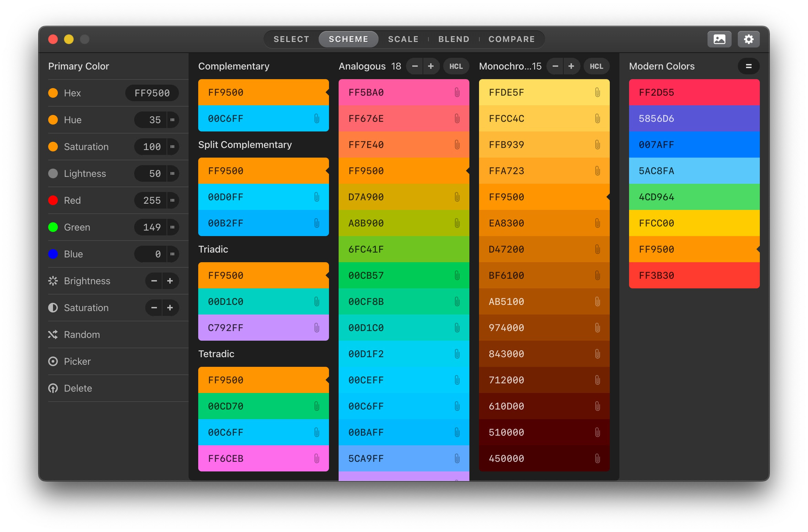This screenshot has width=808, height=532.
Task: Switch to the BLEND tab
Action: point(454,39)
